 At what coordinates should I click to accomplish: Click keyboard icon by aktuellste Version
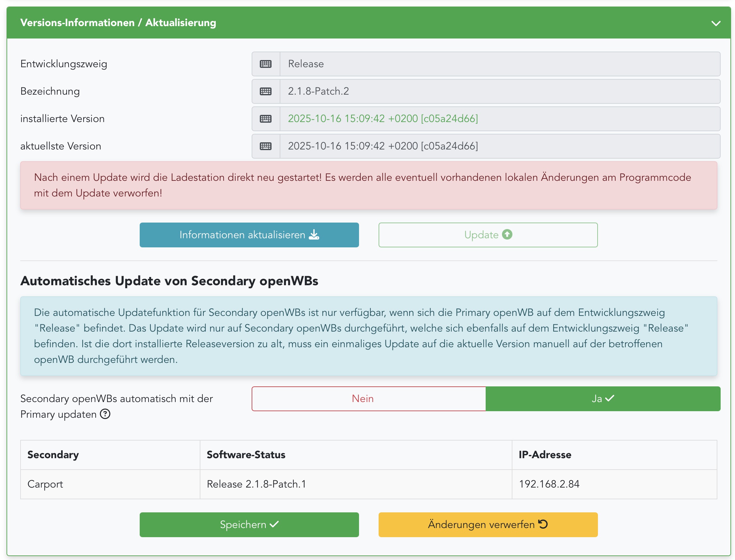pyautogui.click(x=265, y=146)
